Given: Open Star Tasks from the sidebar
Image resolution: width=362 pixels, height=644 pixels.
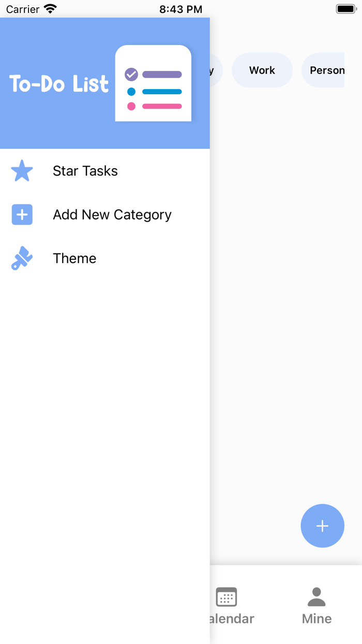Looking at the screenshot, I should point(85,171).
